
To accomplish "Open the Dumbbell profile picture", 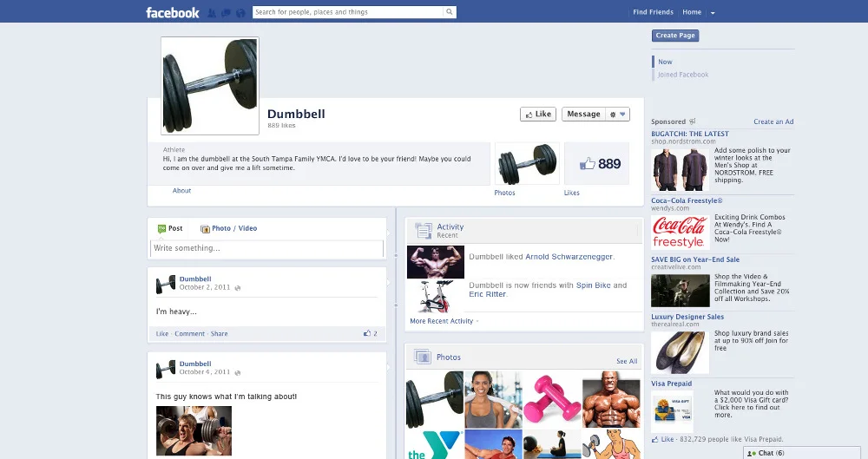I will tap(210, 86).
